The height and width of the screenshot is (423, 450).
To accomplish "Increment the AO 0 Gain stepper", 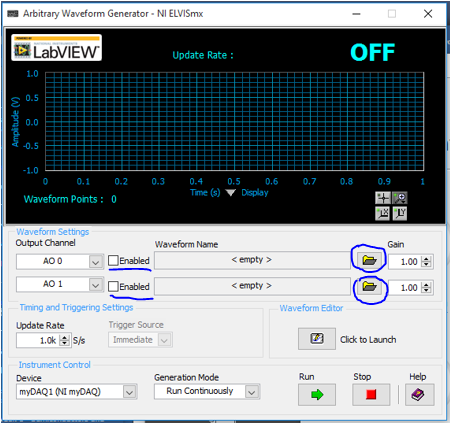I will [x=426, y=259].
